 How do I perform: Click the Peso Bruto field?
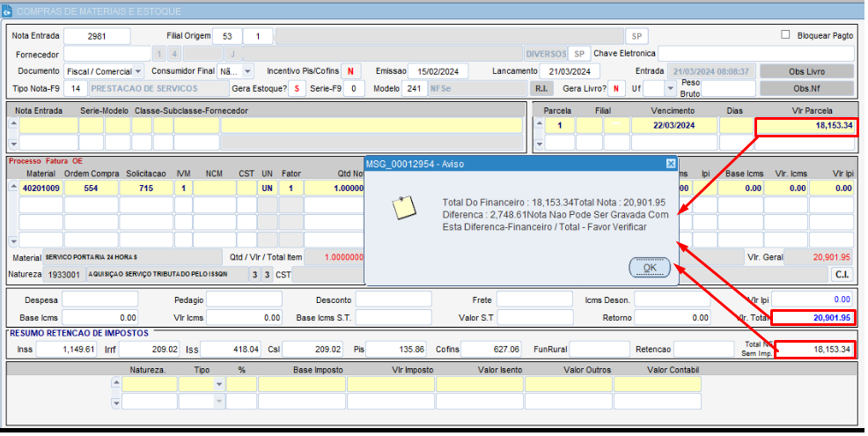[728, 88]
